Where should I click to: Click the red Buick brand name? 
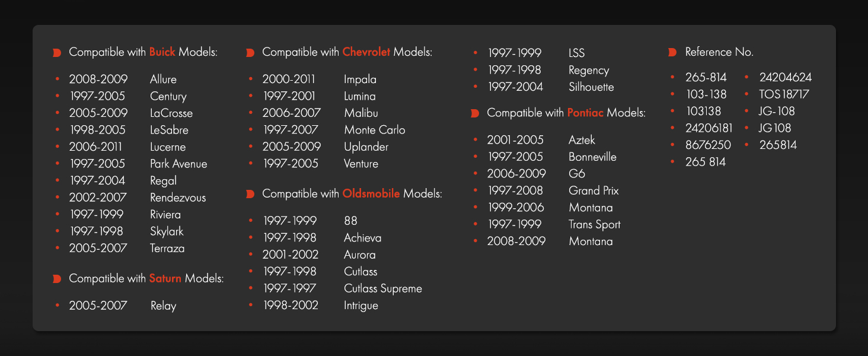(x=162, y=52)
